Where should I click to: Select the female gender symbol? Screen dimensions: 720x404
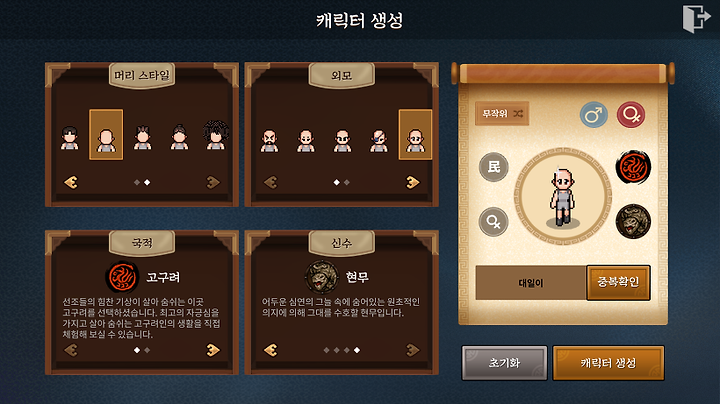pyautogui.click(x=630, y=114)
